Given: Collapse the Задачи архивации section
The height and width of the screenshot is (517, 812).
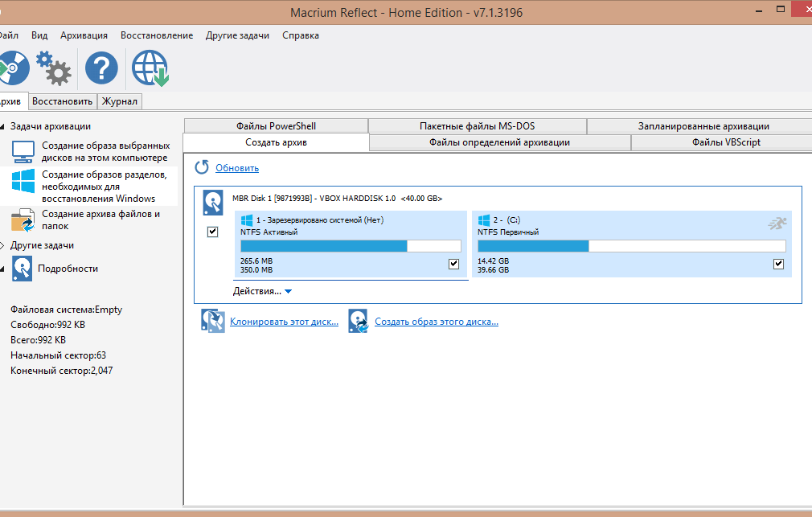Looking at the screenshot, I should (2, 126).
